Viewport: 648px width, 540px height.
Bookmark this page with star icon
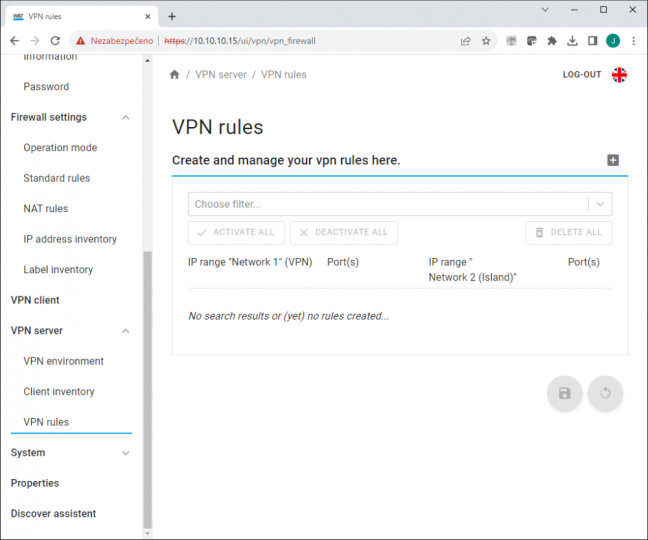[x=486, y=40]
